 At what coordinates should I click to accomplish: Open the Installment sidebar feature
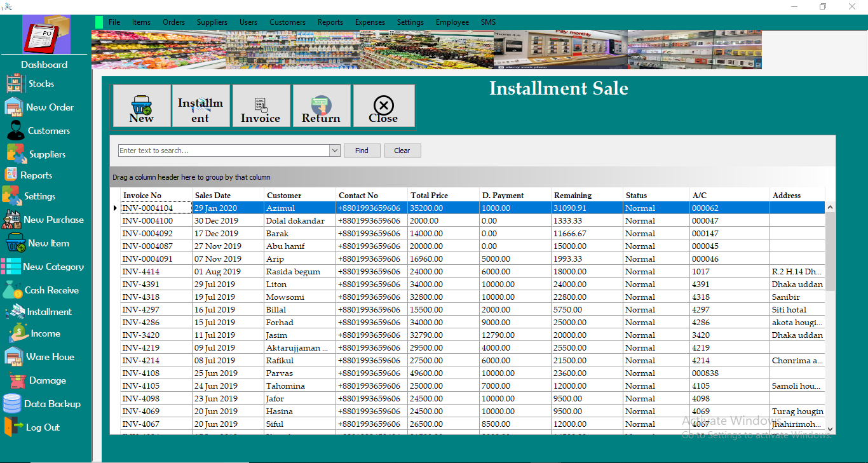click(x=46, y=311)
